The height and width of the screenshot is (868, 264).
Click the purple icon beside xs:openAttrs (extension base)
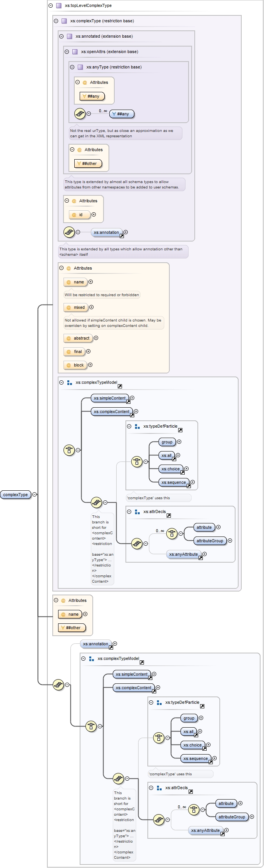tap(75, 52)
